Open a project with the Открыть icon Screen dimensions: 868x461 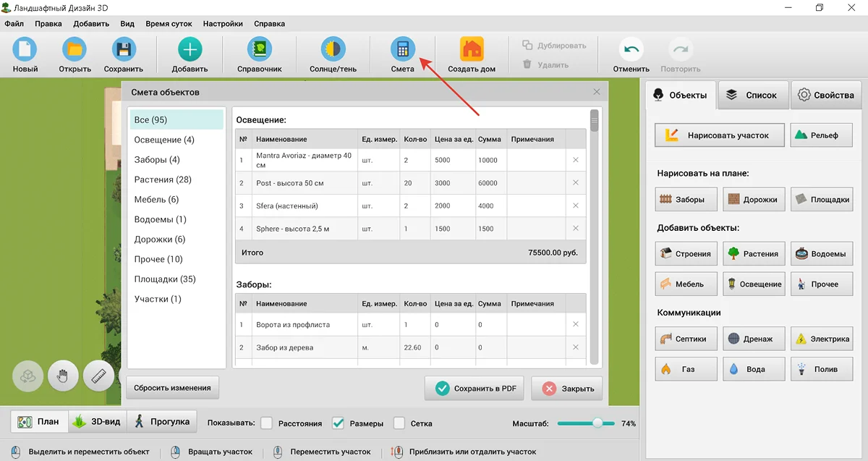(75, 51)
